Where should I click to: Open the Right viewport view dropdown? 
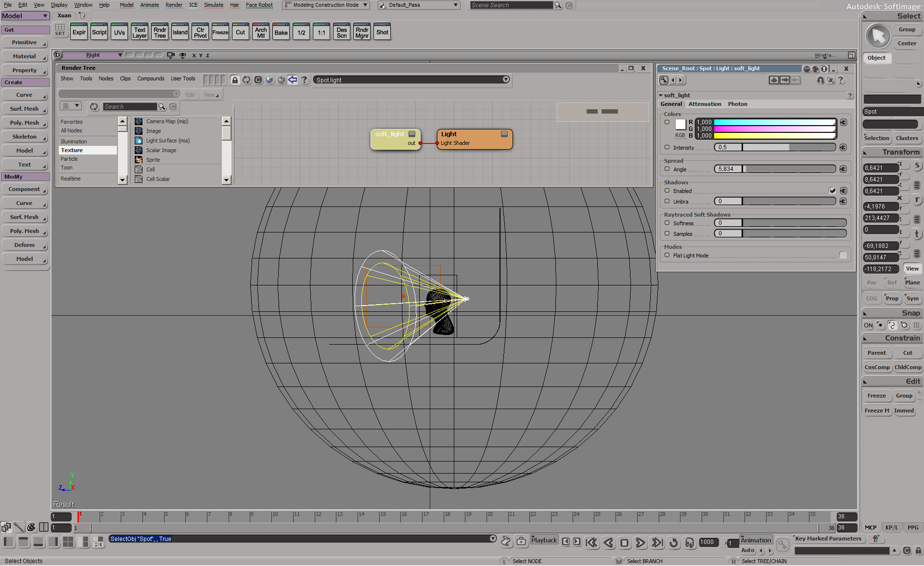click(x=93, y=55)
